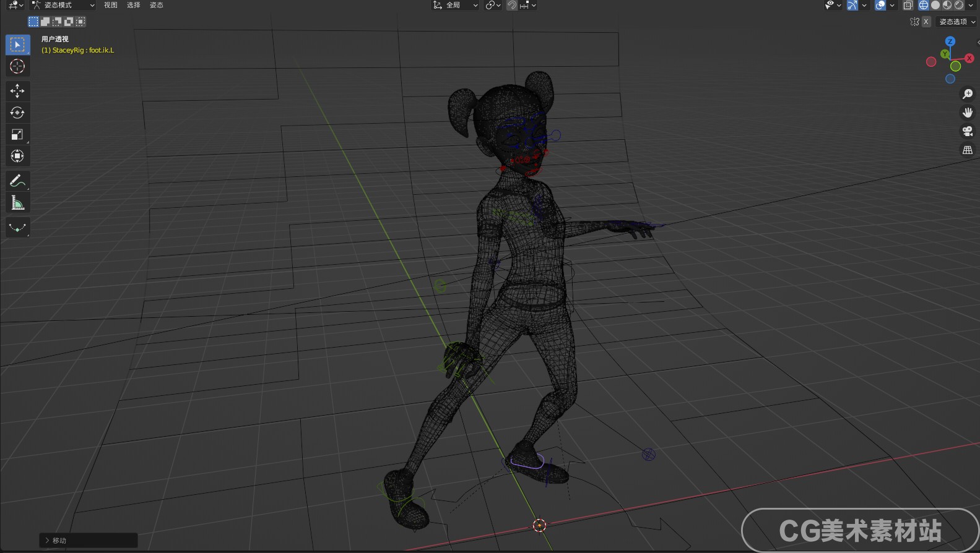Set selection mode to extend
The image size is (980, 553).
(x=45, y=22)
